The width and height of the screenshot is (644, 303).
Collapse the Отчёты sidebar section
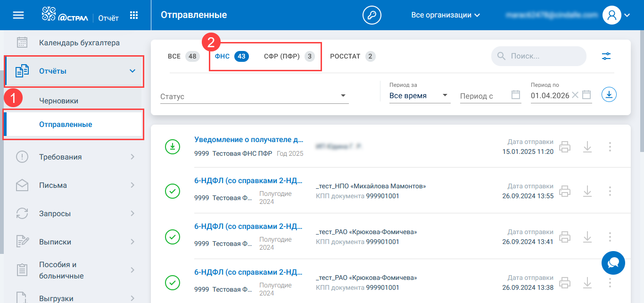[x=132, y=71]
